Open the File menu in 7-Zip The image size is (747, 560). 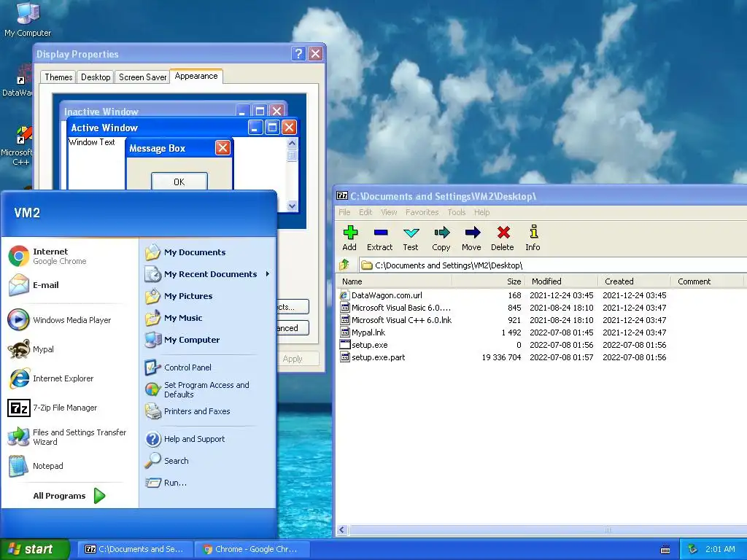tap(344, 212)
